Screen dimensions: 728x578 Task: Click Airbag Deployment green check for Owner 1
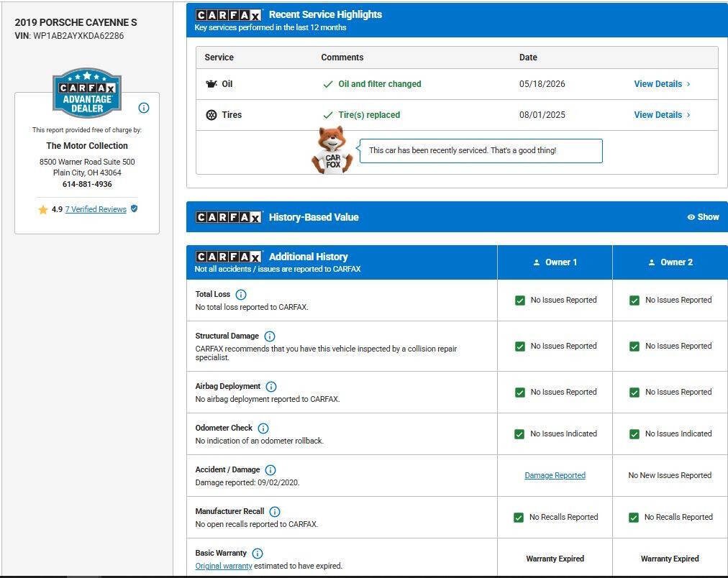pos(520,393)
